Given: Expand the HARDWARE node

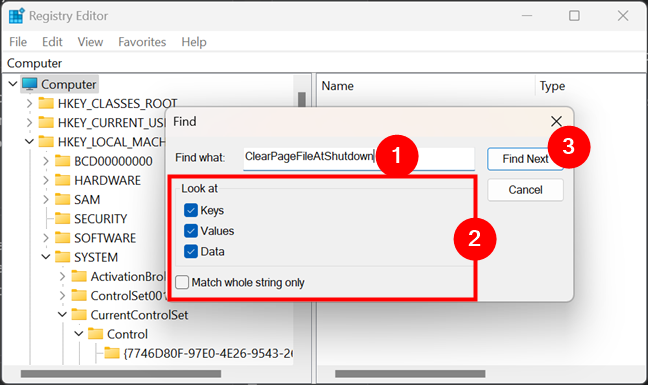Looking at the screenshot, I should click(x=46, y=181).
